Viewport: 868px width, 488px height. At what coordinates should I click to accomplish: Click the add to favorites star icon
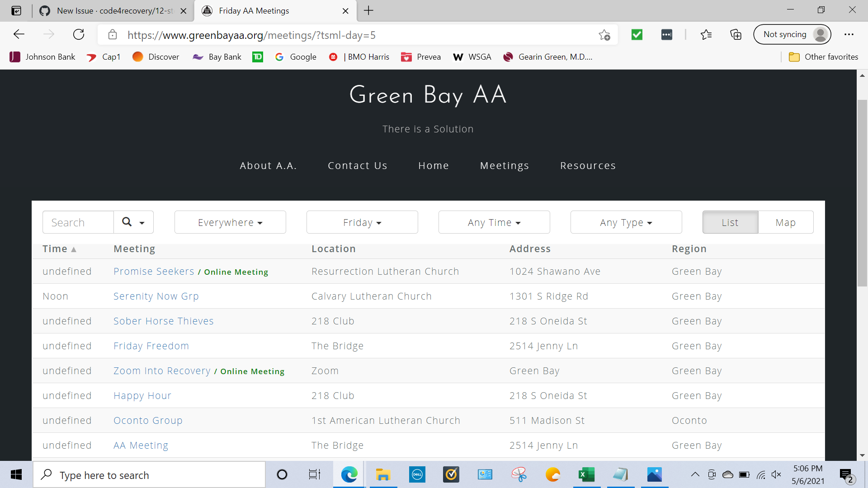click(x=604, y=35)
